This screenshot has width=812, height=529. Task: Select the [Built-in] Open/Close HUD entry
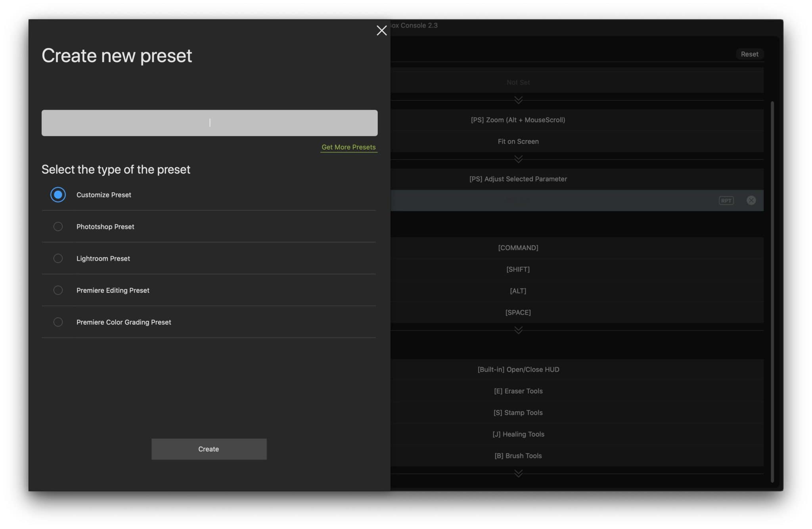tap(518, 369)
